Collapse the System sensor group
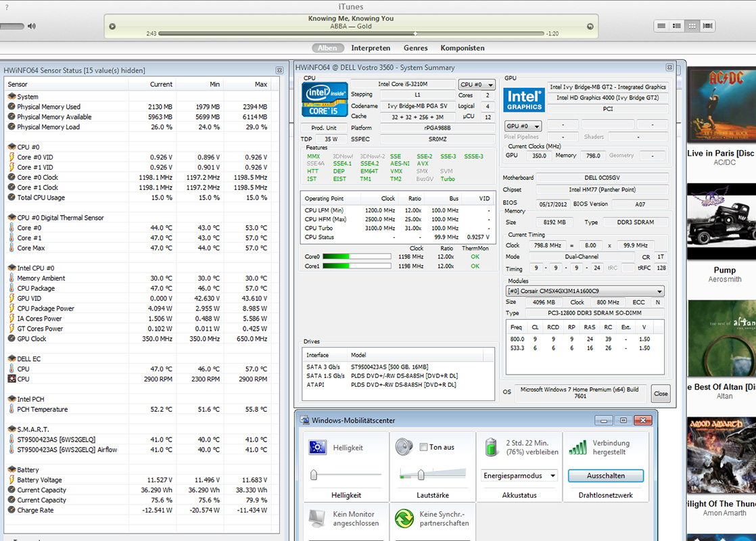The width and height of the screenshot is (756, 541). click(12, 97)
